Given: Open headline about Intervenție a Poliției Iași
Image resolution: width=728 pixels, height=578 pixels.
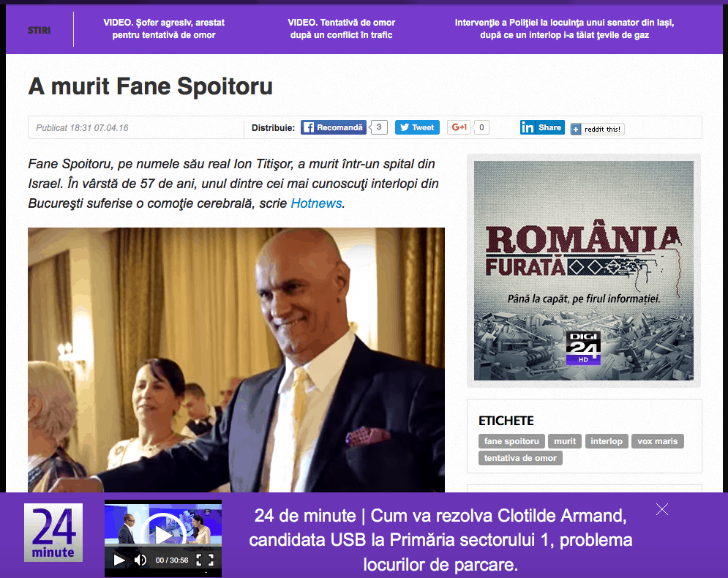Looking at the screenshot, I should 564,29.
